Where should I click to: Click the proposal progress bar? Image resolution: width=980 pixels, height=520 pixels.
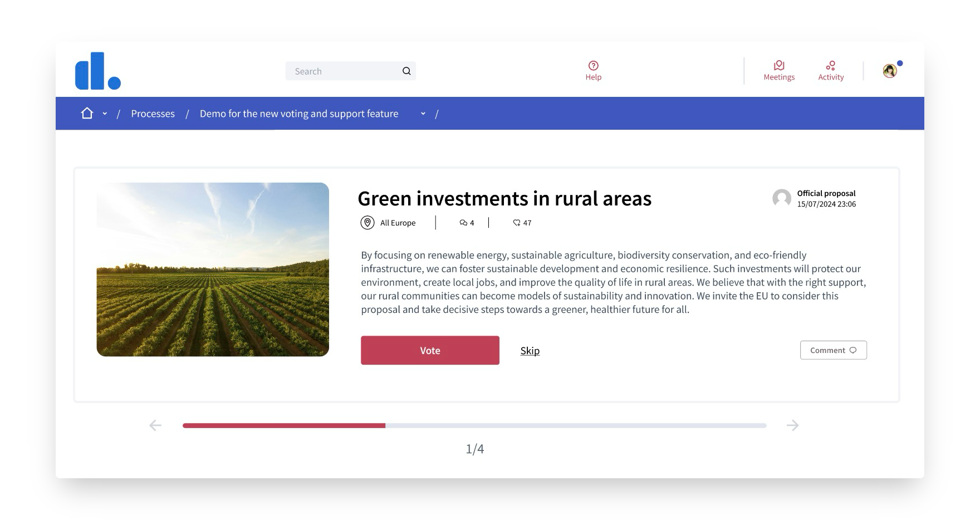tap(474, 426)
